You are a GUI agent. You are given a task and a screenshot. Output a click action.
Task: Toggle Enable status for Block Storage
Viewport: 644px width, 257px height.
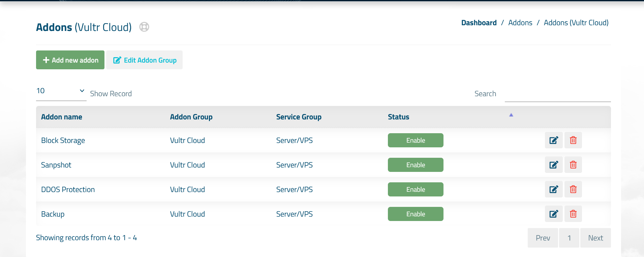coord(416,140)
